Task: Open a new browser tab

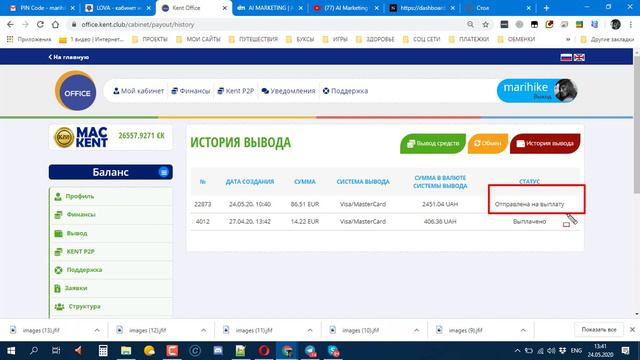Action: click(546, 8)
